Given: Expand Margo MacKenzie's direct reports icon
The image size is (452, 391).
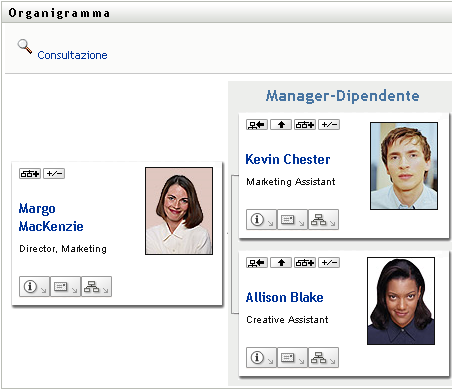Looking at the screenshot, I should click(x=30, y=174).
